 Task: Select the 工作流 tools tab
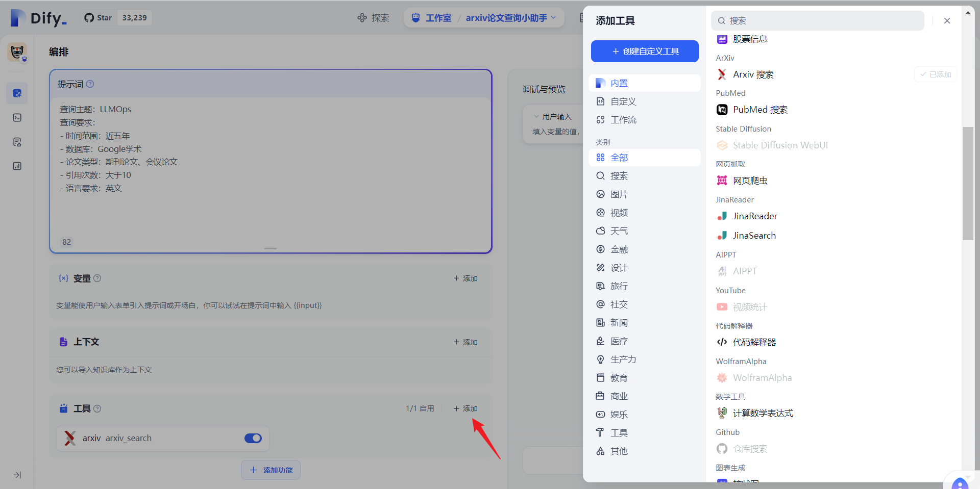pos(645,120)
